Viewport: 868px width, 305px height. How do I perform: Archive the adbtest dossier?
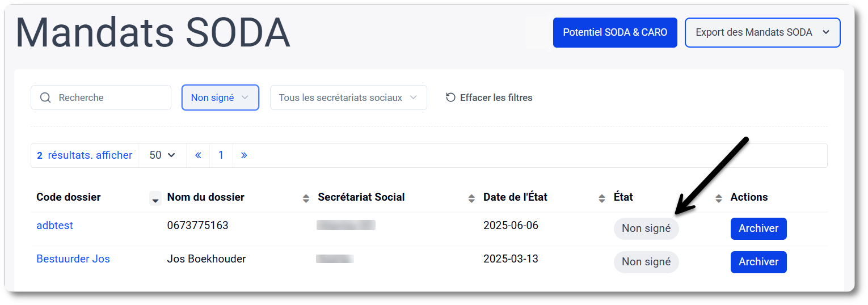[x=758, y=228]
